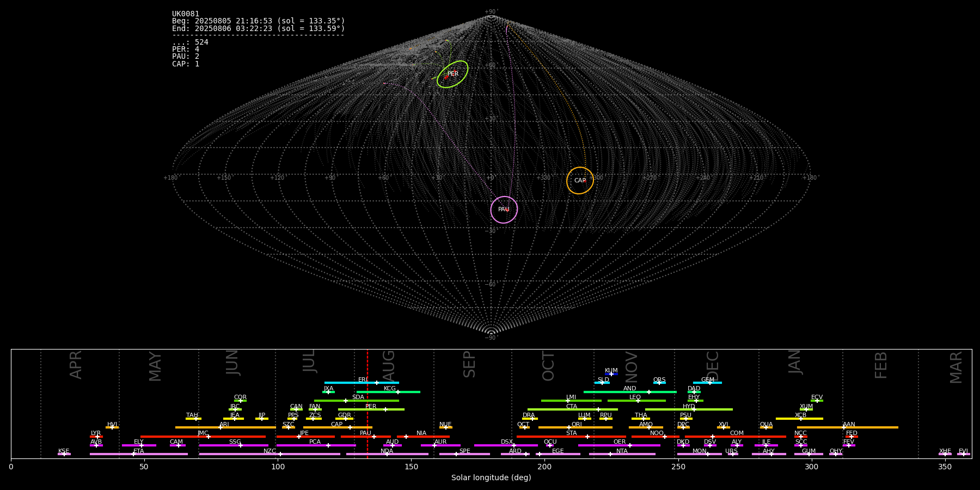Click the QUA shower label

point(766,424)
